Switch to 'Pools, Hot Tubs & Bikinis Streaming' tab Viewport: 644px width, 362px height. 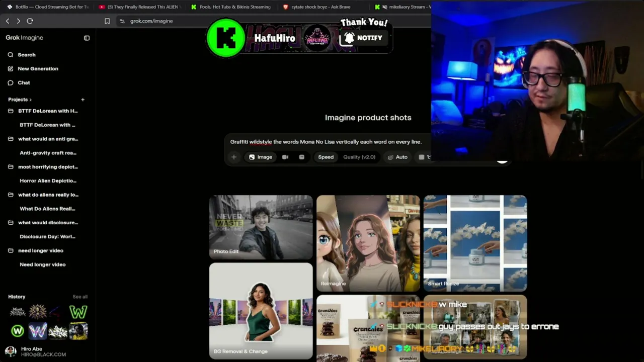pos(230,7)
